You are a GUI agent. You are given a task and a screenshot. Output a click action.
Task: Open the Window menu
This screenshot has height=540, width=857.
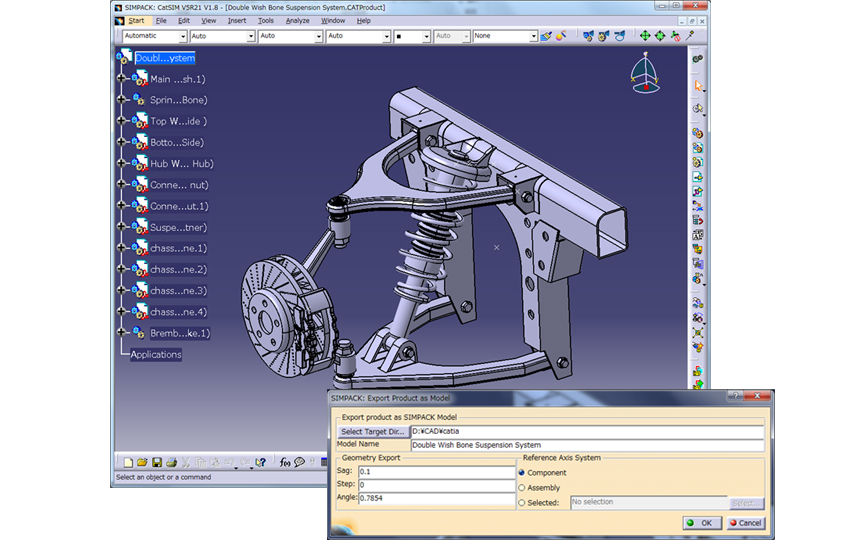pos(333,21)
